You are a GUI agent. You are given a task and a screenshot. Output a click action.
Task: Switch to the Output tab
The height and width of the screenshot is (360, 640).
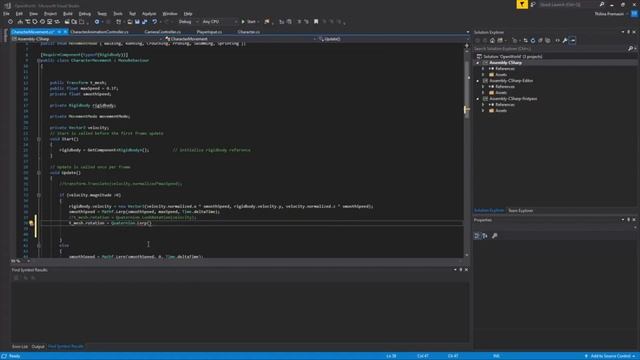pyautogui.click(x=38, y=347)
